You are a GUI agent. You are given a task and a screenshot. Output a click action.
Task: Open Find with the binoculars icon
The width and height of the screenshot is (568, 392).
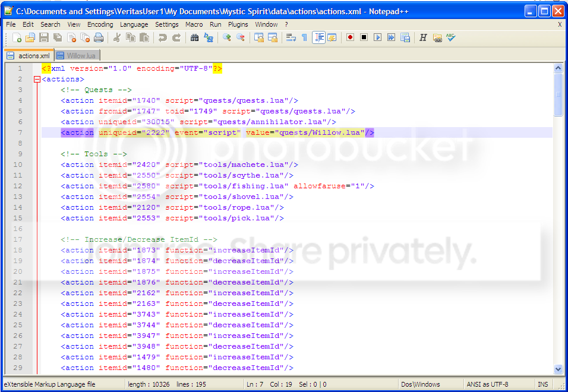pyautogui.click(x=194, y=37)
